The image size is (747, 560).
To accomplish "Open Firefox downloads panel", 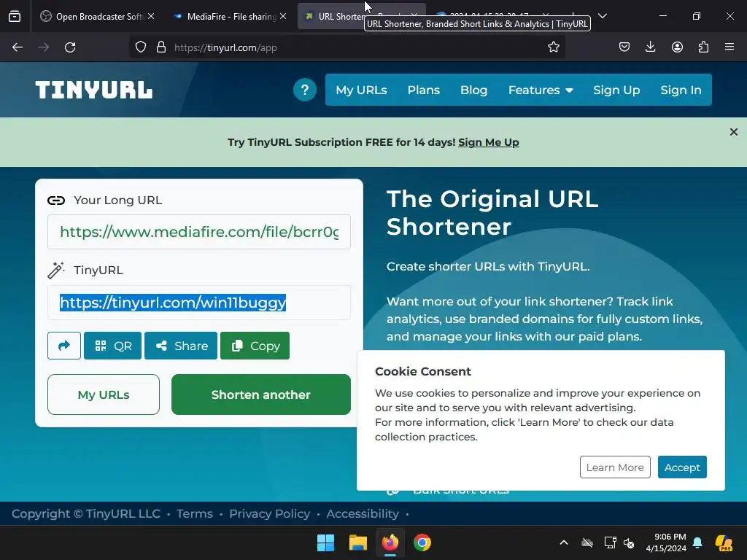I will point(650,47).
